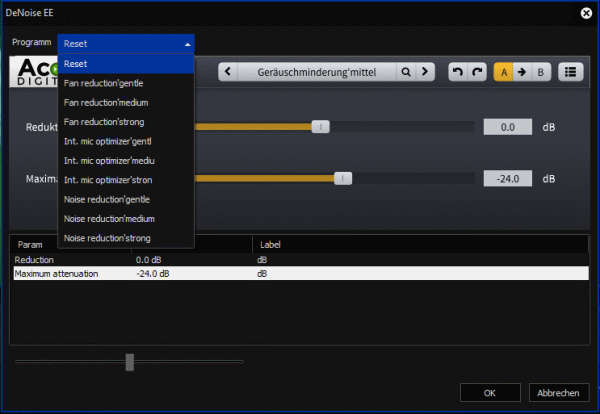Click the 0.0 dB reduction value field
Viewport: 600px width, 414px height.
(x=507, y=127)
